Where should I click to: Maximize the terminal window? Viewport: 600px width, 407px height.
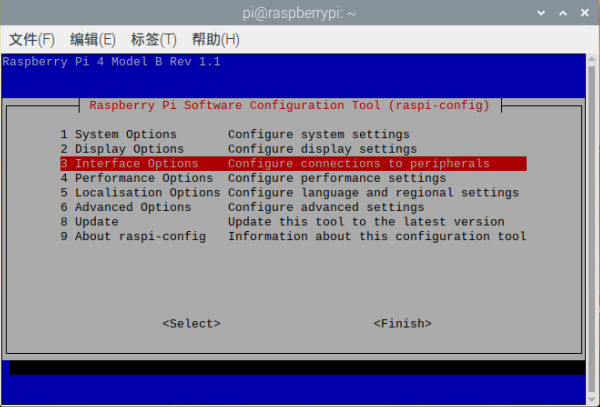[563, 13]
